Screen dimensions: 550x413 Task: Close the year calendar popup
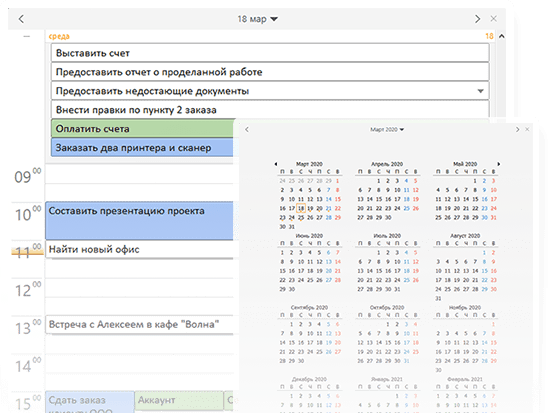click(527, 129)
